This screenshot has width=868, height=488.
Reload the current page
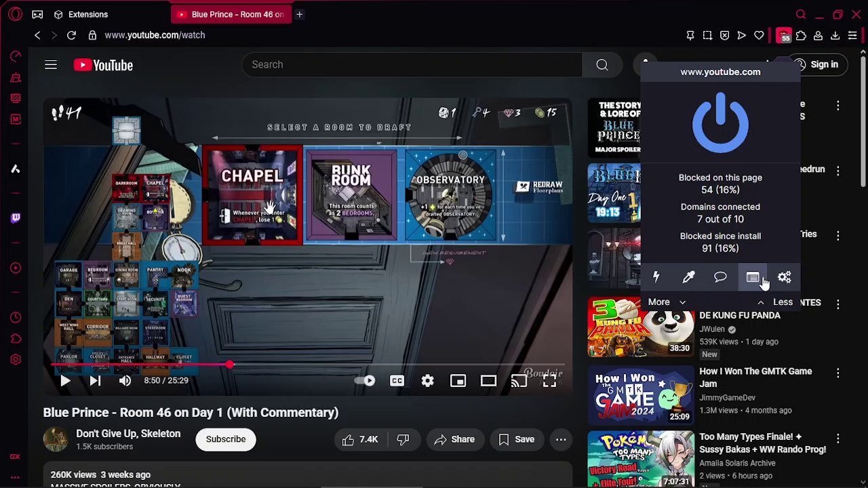[x=71, y=35]
